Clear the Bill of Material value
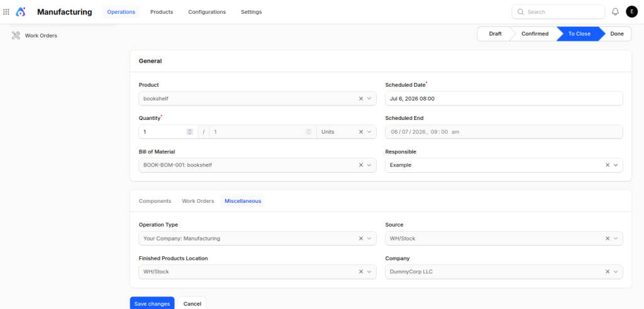 [x=361, y=165]
